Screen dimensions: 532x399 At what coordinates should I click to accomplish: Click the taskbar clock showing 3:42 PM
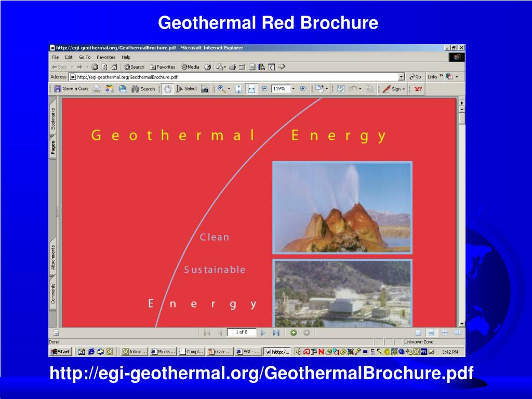(450, 352)
